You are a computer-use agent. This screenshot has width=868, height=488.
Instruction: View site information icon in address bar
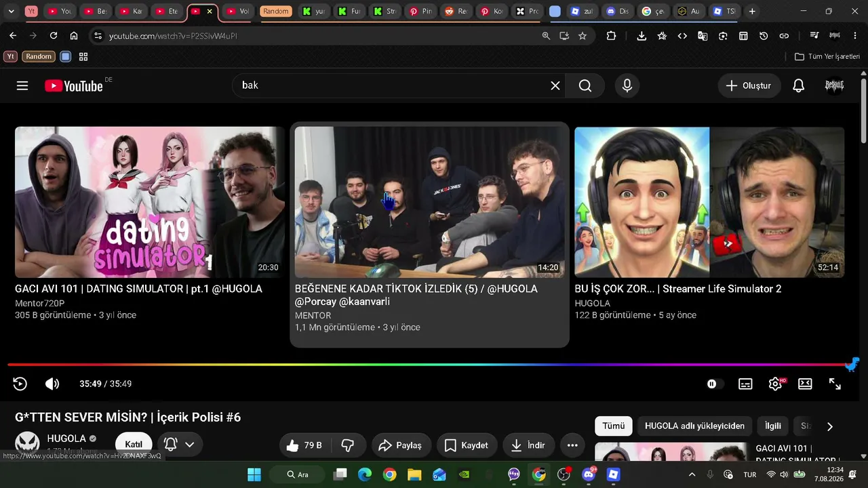tap(98, 36)
